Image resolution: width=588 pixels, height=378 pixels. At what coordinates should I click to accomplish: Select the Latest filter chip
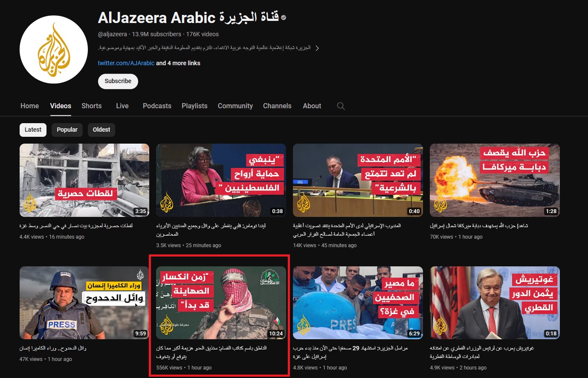pyautogui.click(x=33, y=130)
